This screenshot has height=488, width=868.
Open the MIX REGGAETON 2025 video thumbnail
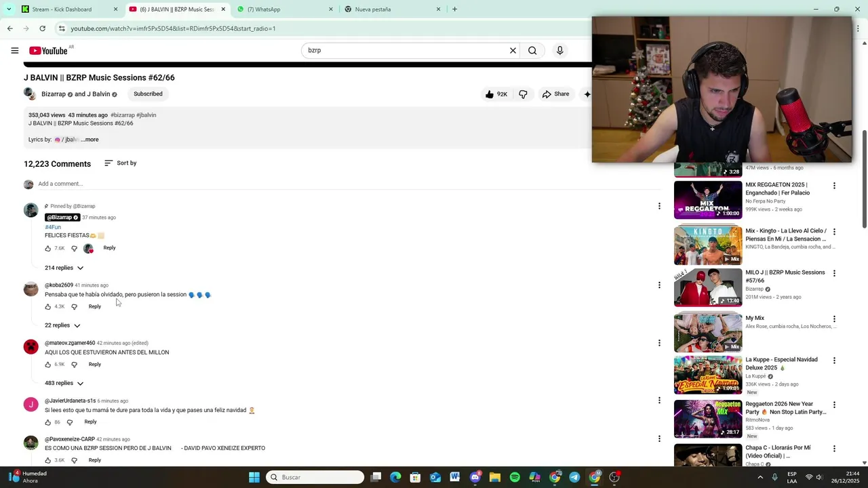(x=708, y=200)
